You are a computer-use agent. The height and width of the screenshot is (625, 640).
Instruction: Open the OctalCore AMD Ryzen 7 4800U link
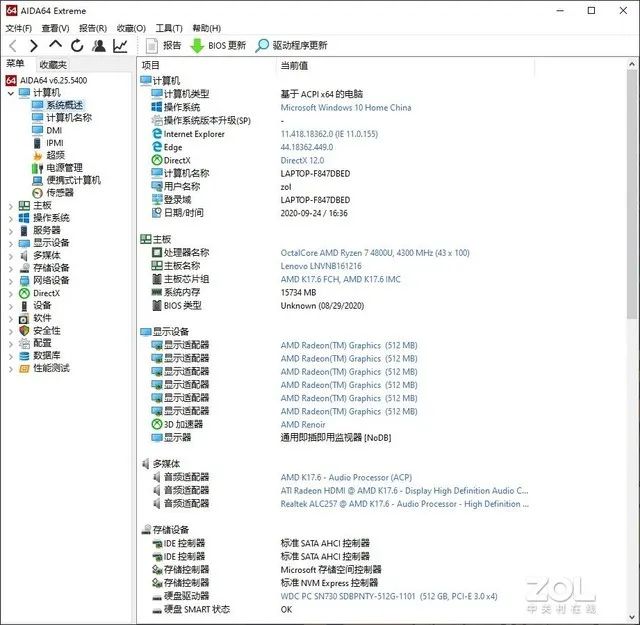375,253
